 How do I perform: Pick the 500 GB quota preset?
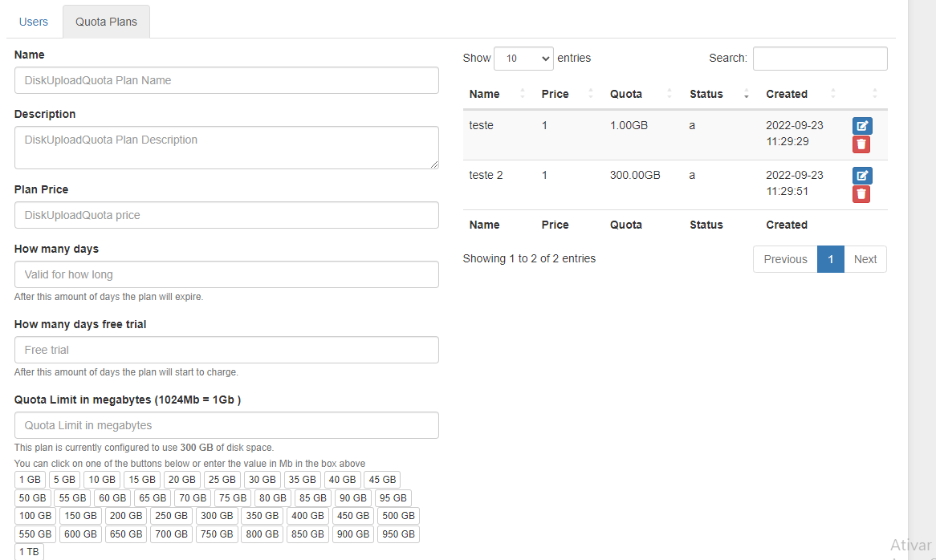pos(398,515)
